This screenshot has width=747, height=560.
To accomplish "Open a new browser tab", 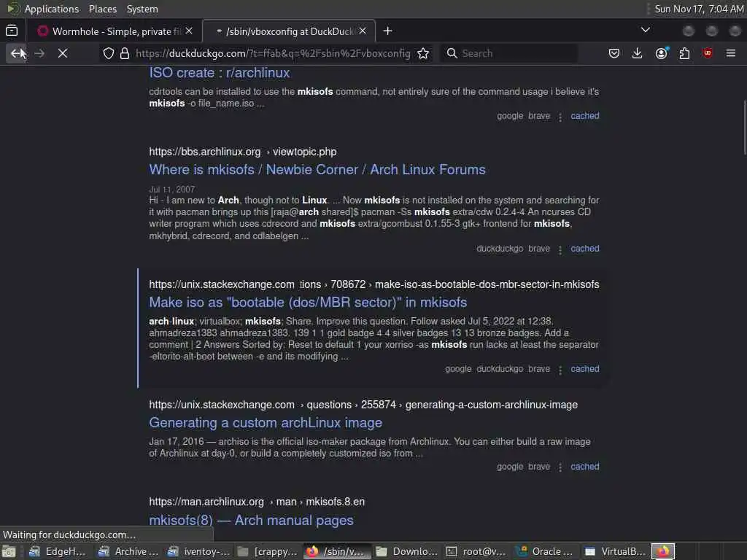I will point(388,31).
